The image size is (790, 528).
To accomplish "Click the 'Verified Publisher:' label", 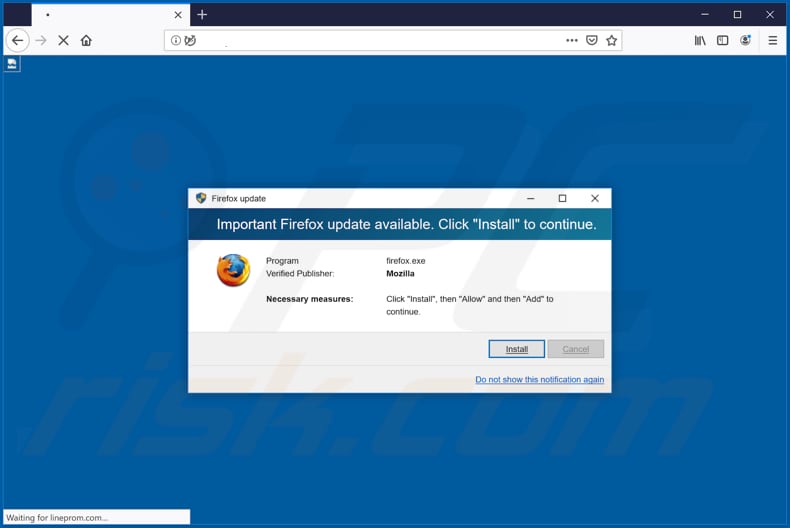I will (x=300, y=274).
